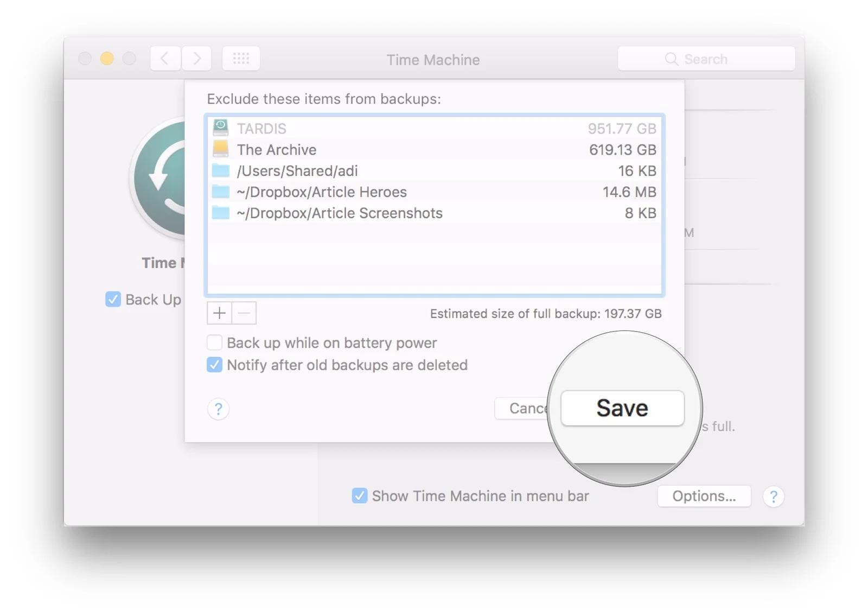The width and height of the screenshot is (868, 616).
Task: Enable Back up while on battery power
Action: 215,343
